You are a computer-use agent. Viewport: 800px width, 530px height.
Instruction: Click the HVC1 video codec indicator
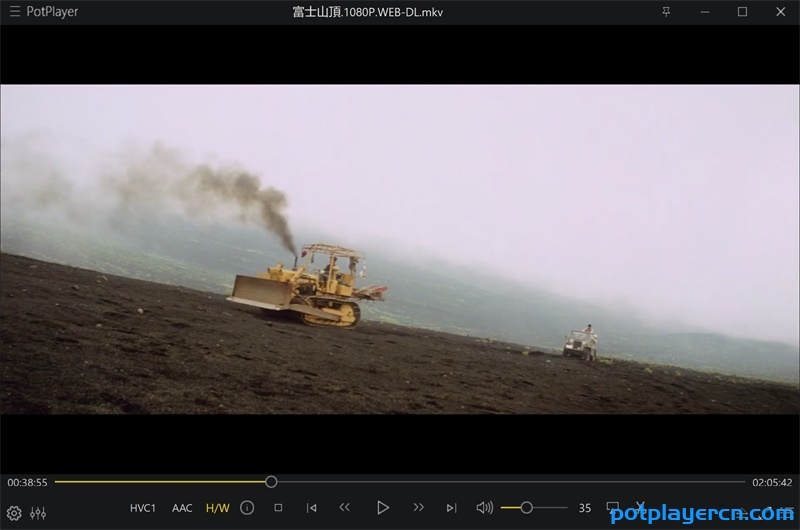point(142,508)
